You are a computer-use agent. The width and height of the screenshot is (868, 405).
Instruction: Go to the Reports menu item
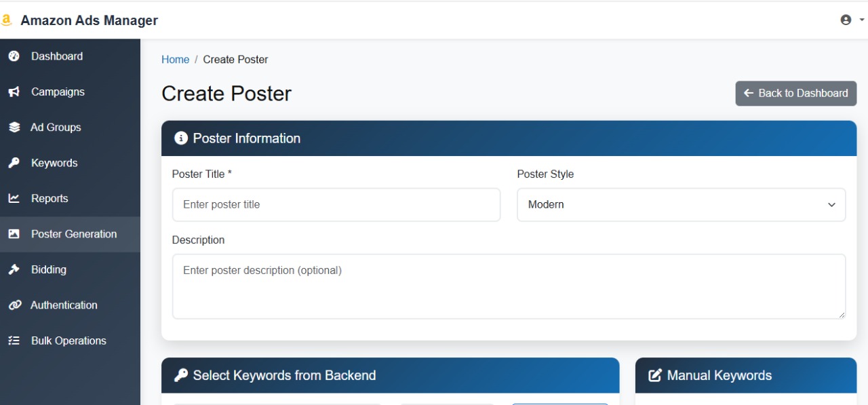(x=50, y=199)
